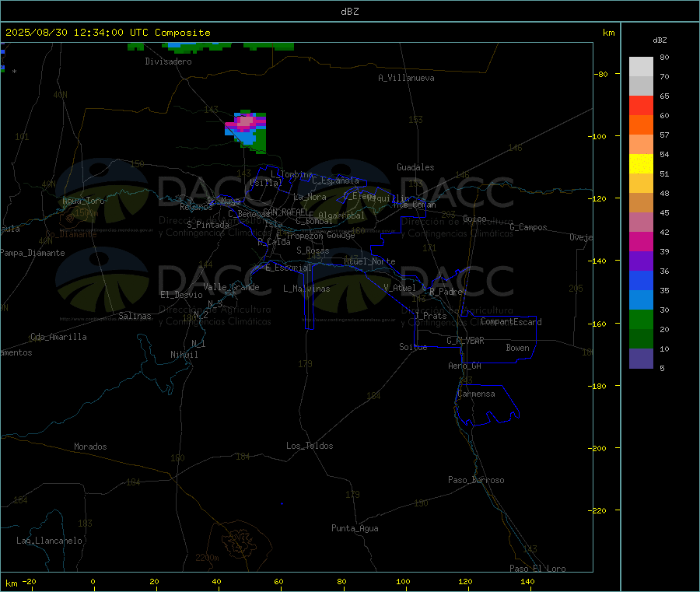Click the Lag.Llancanelo map label
The image size is (700, 592).
50,541
